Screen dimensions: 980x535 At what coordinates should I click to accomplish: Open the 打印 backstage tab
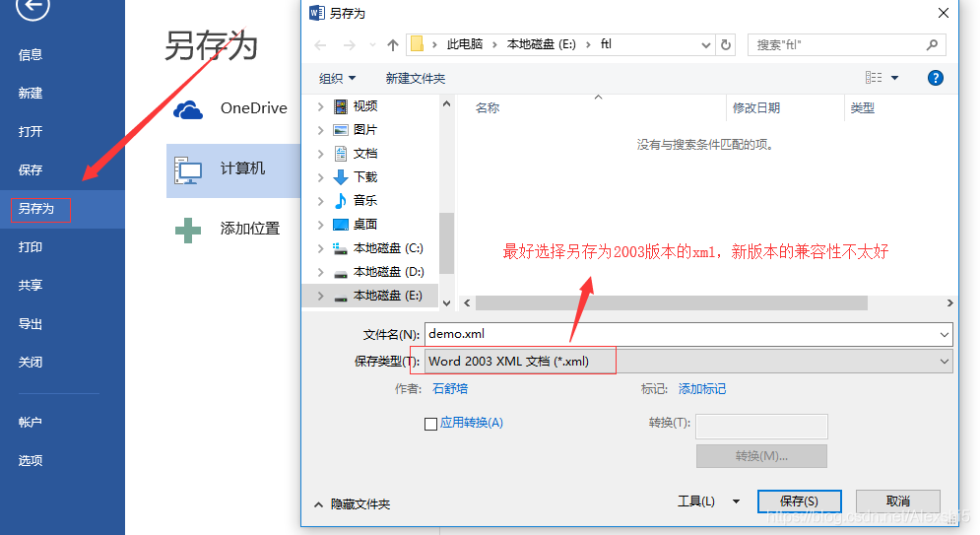[30, 247]
